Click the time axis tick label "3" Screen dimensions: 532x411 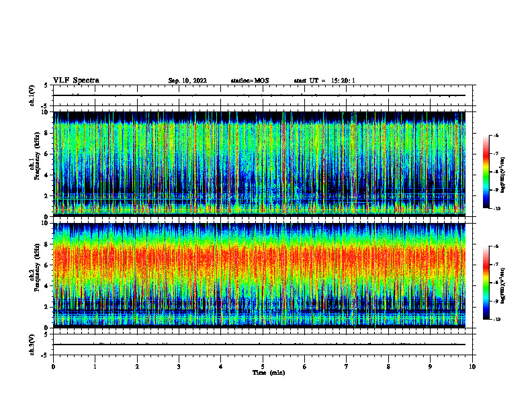[x=179, y=367]
